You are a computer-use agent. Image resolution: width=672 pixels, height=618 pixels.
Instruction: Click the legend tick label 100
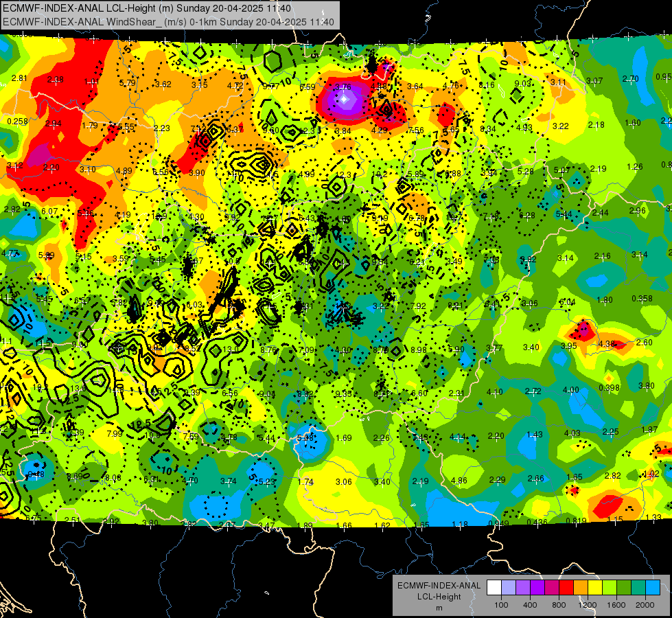[501, 605]
